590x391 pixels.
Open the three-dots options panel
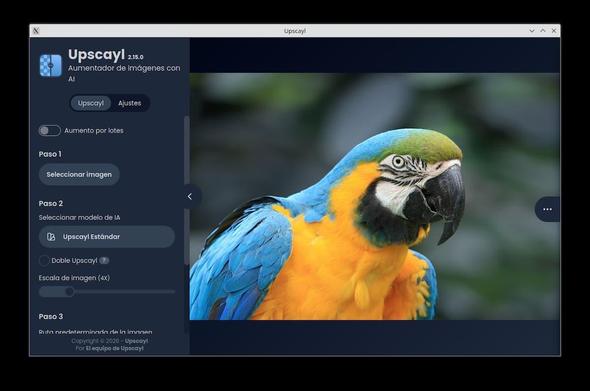[547, 209]
